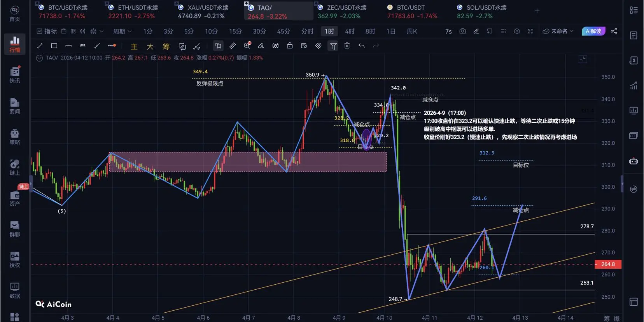Screen dimensions: 644x322
Task: Add a new symbol tab with plus
Action: 537,11
